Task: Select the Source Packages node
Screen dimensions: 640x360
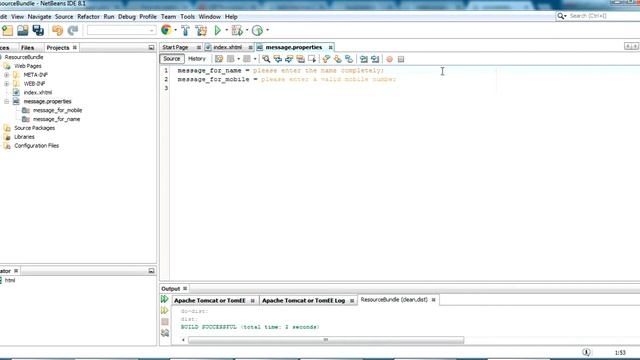Action: pos(34,128)
